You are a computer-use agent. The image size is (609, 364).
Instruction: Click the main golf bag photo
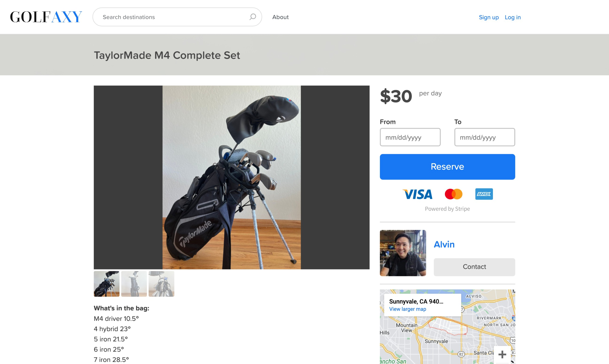pyautogui.click(x=232, y=177)
